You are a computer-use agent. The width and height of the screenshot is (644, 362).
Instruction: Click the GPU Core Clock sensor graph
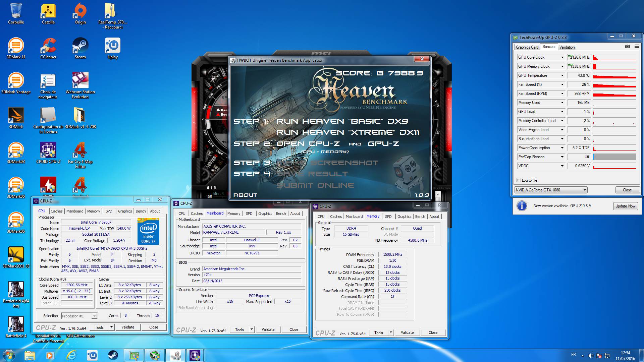[x=614, y=57]
